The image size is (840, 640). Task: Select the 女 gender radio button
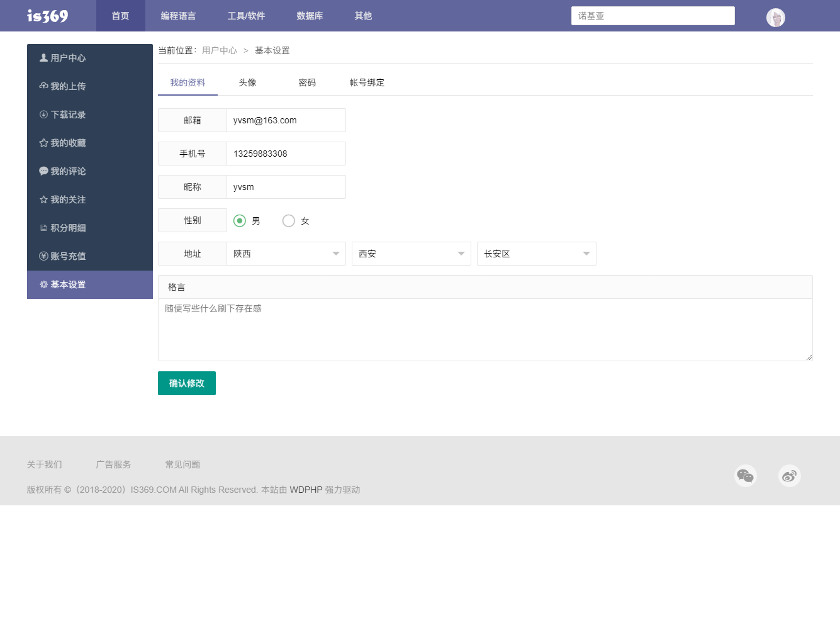point(289,221)
